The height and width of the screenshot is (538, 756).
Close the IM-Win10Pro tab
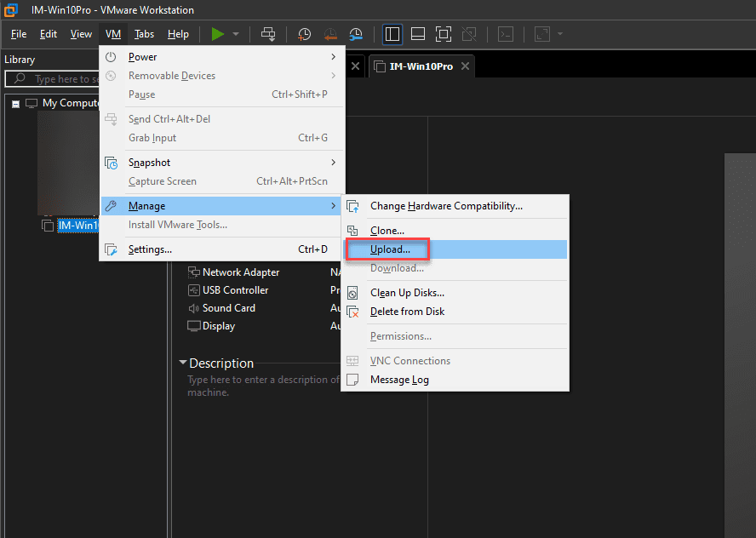[465, 66]
